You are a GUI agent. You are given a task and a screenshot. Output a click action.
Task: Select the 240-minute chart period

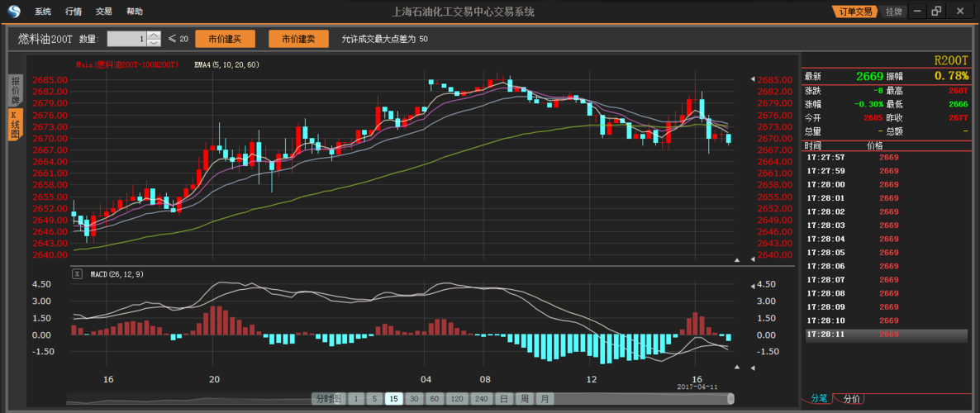click(x=481, y=399)
